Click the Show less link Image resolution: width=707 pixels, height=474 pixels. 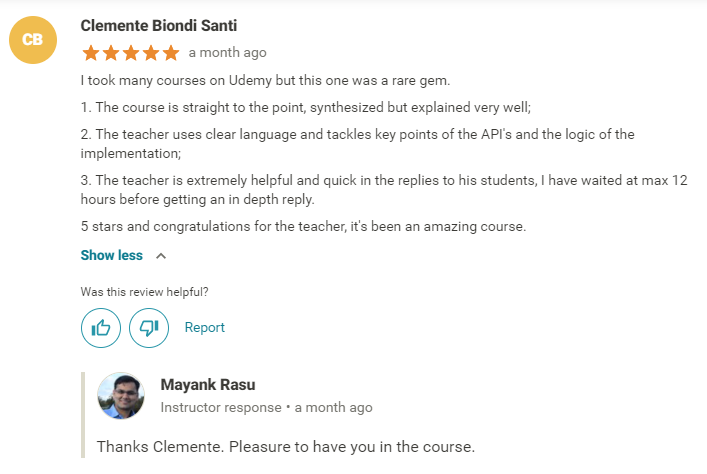[112, 256]
